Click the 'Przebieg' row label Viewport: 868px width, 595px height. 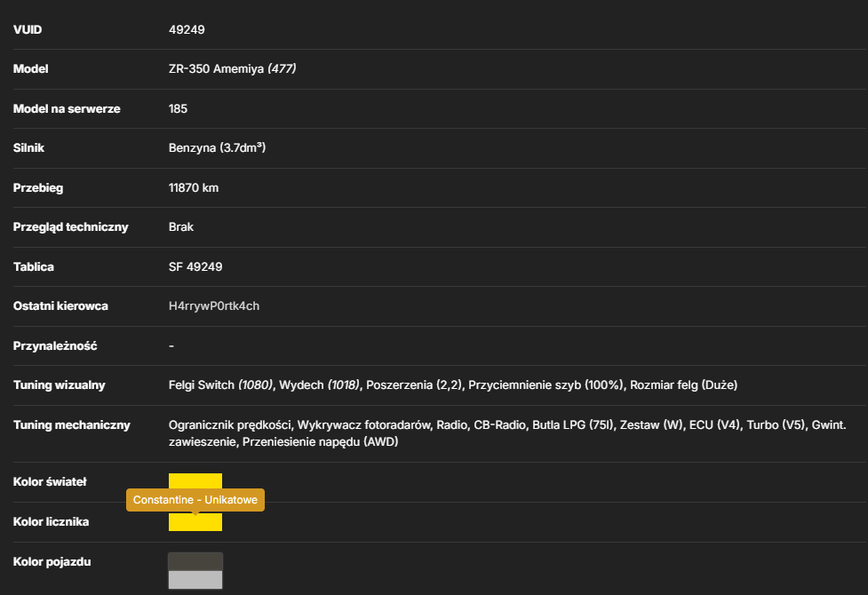click(38, 187)
